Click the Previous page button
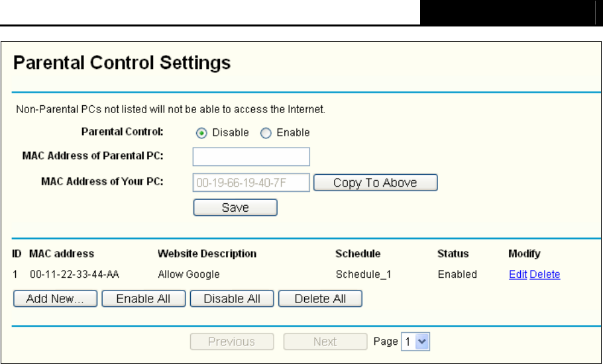 [232, 341]
